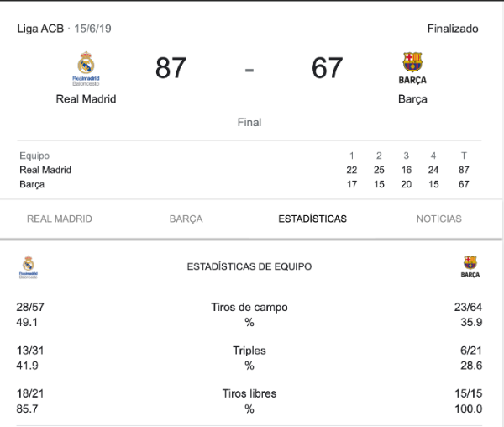The width and height of the screenshot is (504, 427).
Task: Click Barça row in quarter score table
Action: click(x=244, y=184)
